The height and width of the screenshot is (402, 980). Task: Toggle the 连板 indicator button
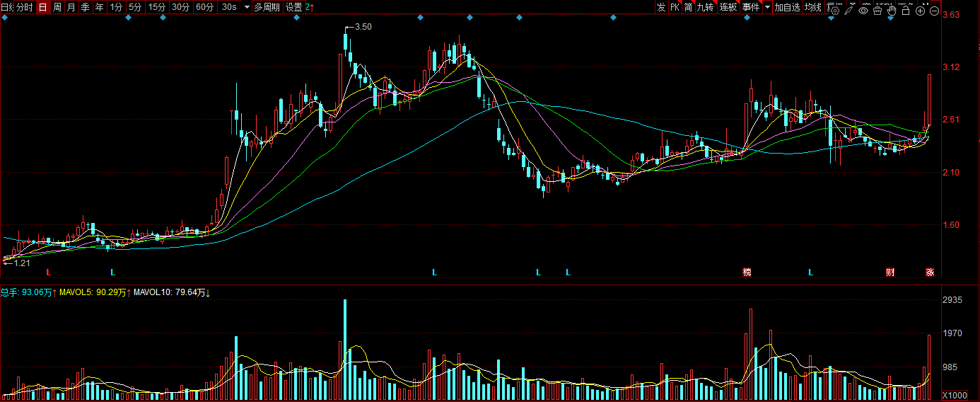click(729, 7)
